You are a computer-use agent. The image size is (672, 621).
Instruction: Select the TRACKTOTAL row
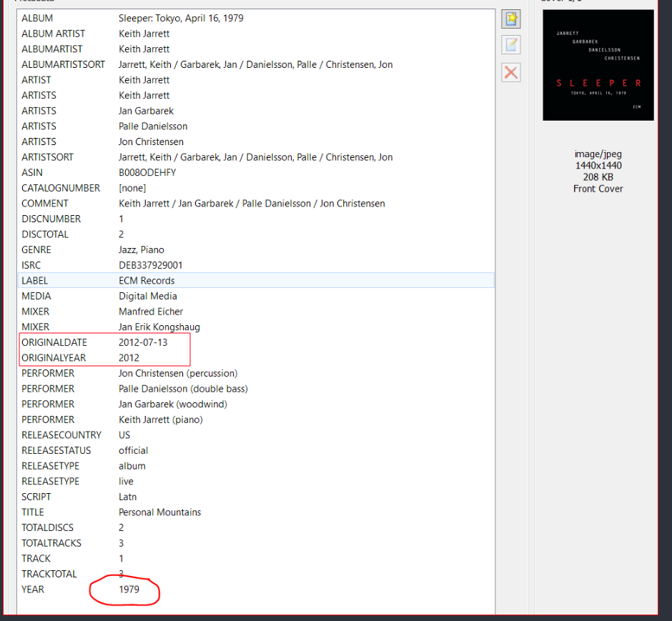coord(256,573)
